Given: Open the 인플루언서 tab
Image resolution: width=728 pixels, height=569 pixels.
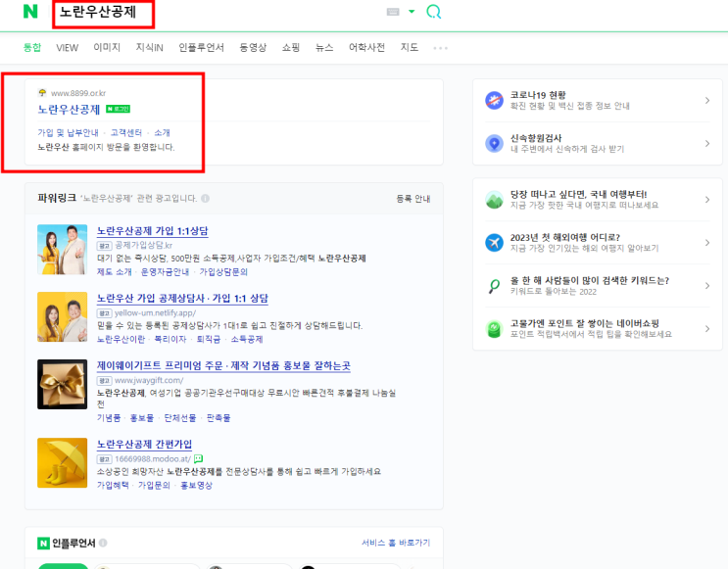Looking at the screenshot, I should (201, 47).
